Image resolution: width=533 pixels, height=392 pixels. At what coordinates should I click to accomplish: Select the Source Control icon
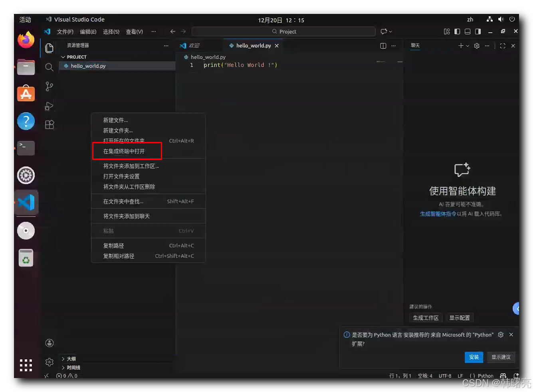[49, 86]
